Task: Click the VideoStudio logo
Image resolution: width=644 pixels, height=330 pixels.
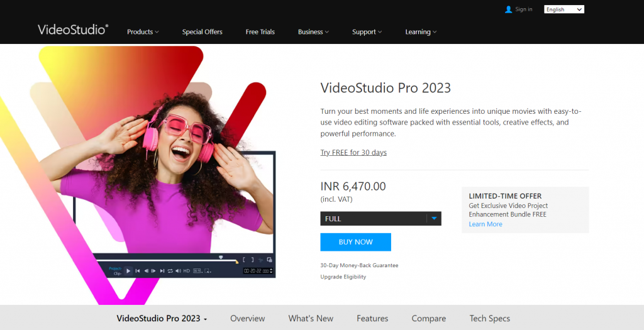Action: point(73,30)
